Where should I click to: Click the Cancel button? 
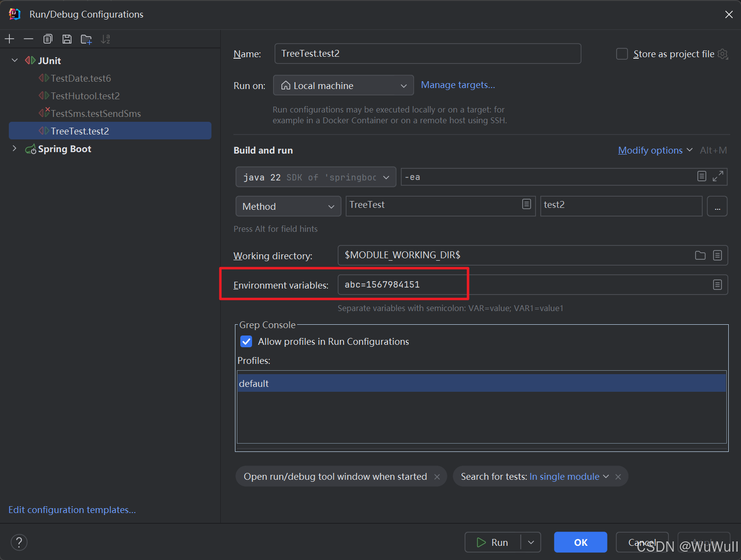[642, 542]
